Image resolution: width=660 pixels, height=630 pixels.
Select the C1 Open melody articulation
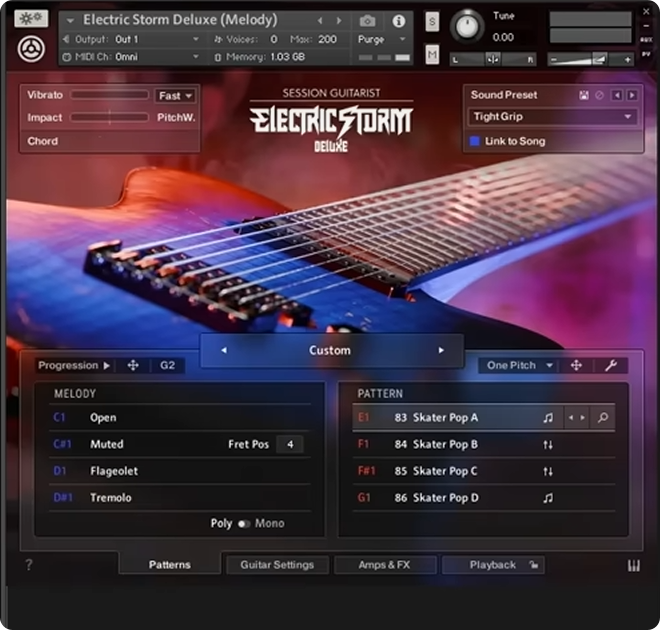click(180, 417)
